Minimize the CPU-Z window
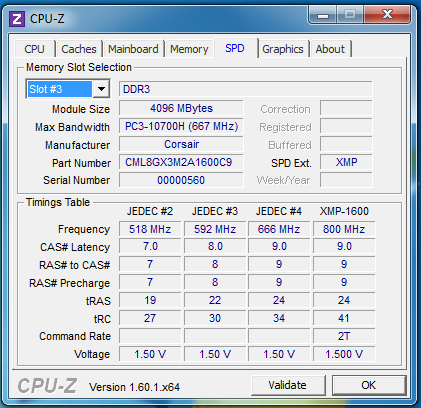Image resolution: width=421 pixels, height=408 pixels. [x=323, y=15]
